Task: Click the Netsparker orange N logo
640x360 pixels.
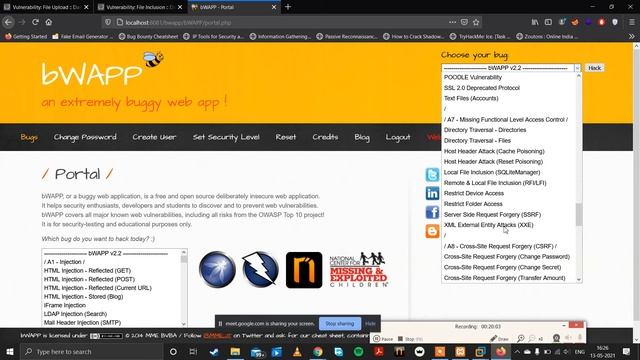Action: 304,270
